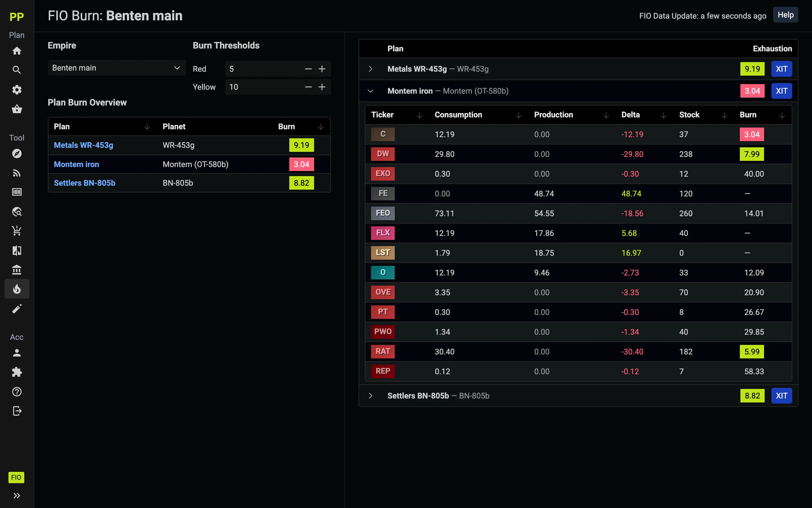The height and width of the screenshot is (508, 812).
Task: Increase the Red threshold with plus
Action: [x=322, y=69]
